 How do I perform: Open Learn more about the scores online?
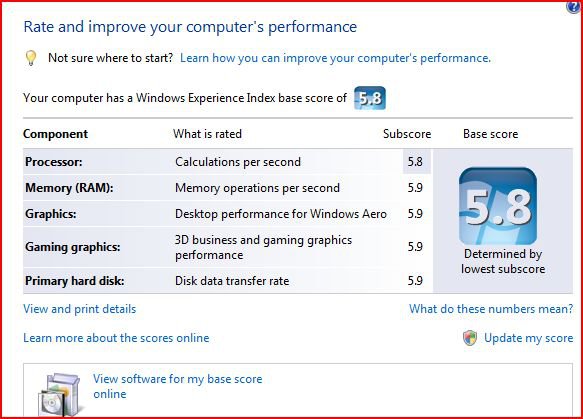click(116, 338)
